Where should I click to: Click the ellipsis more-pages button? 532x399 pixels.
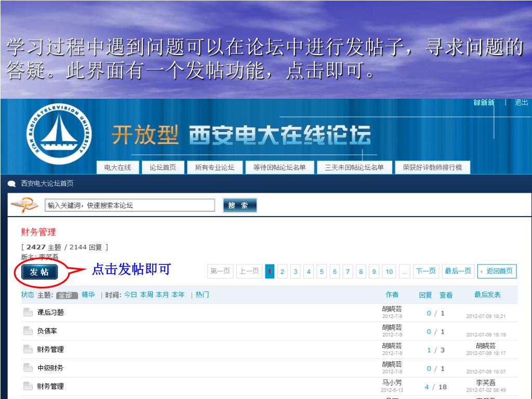[404, 271]
